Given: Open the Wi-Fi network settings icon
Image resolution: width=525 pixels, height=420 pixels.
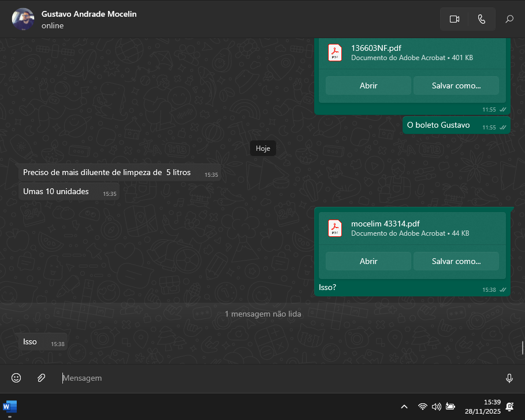Looking at the screenshot, I should pyautogui.click(x=423, y=407).
